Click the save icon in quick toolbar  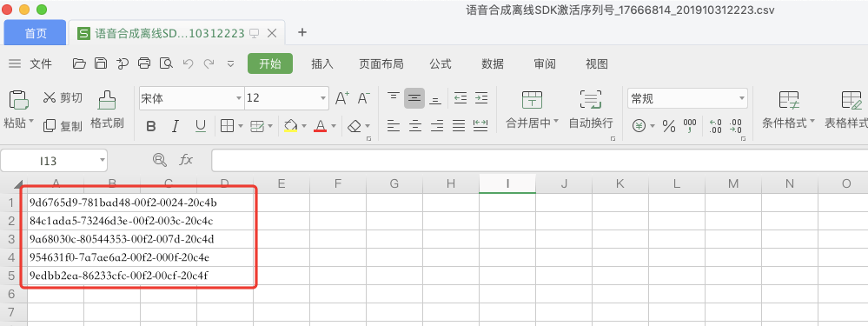pos(100,63)
